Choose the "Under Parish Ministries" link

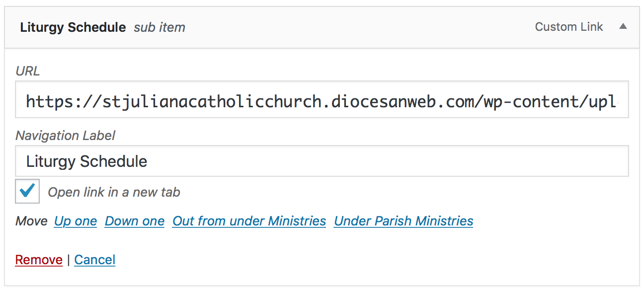click(x=403, y=221)
